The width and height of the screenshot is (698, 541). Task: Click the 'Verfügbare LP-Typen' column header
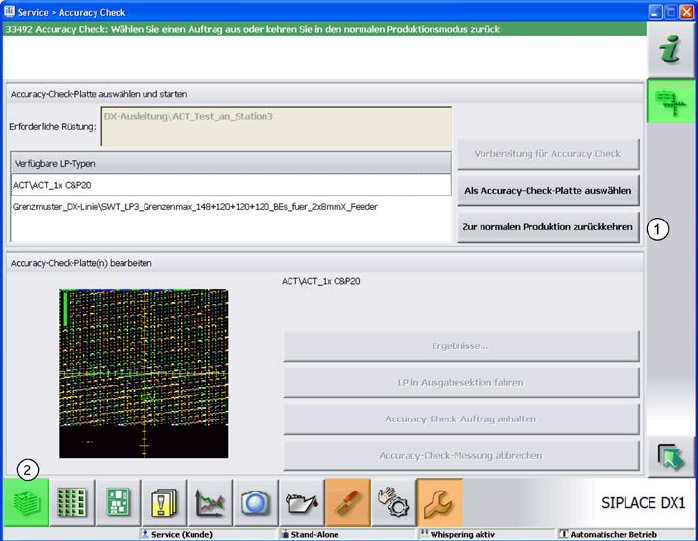(x=231, y=163)
